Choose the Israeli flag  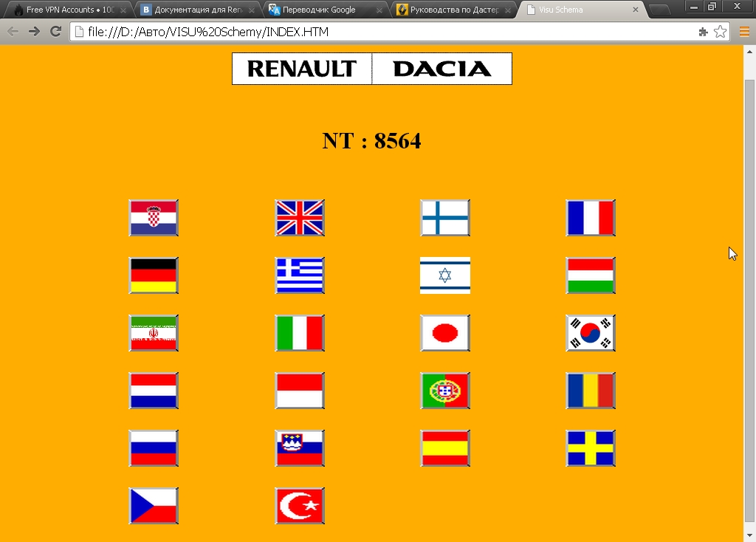445,275
